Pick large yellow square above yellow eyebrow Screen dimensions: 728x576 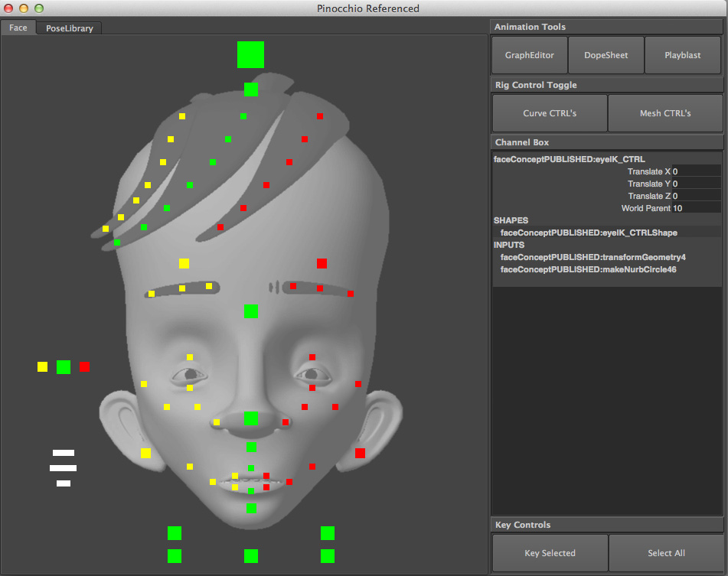click(184, 263)
